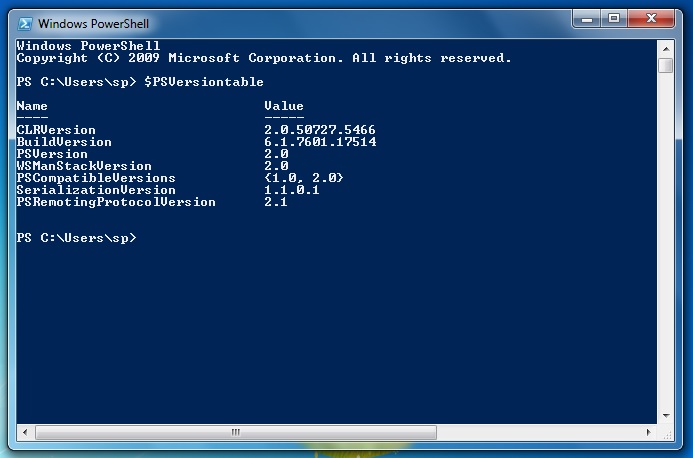Click the horizontal scrollbar right arrow

[648, 432]
